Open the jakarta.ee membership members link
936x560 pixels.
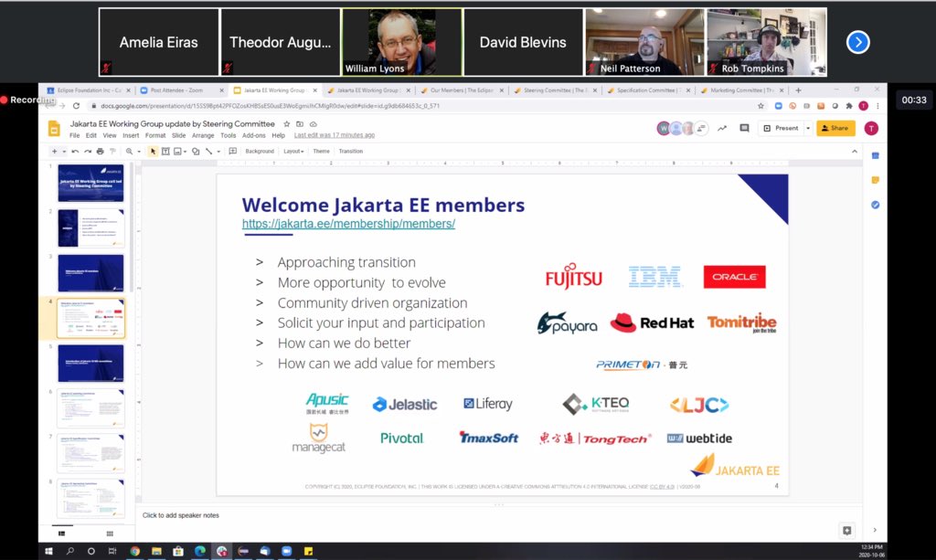pos(348,224)
